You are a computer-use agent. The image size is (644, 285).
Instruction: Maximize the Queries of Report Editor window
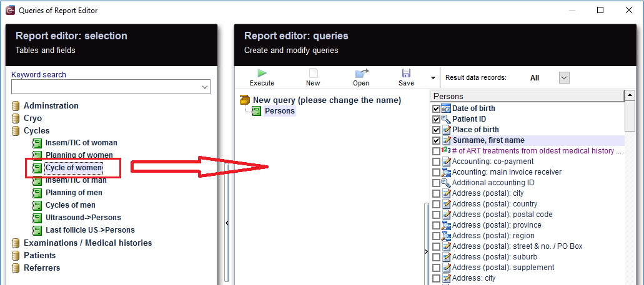(600, 10)
